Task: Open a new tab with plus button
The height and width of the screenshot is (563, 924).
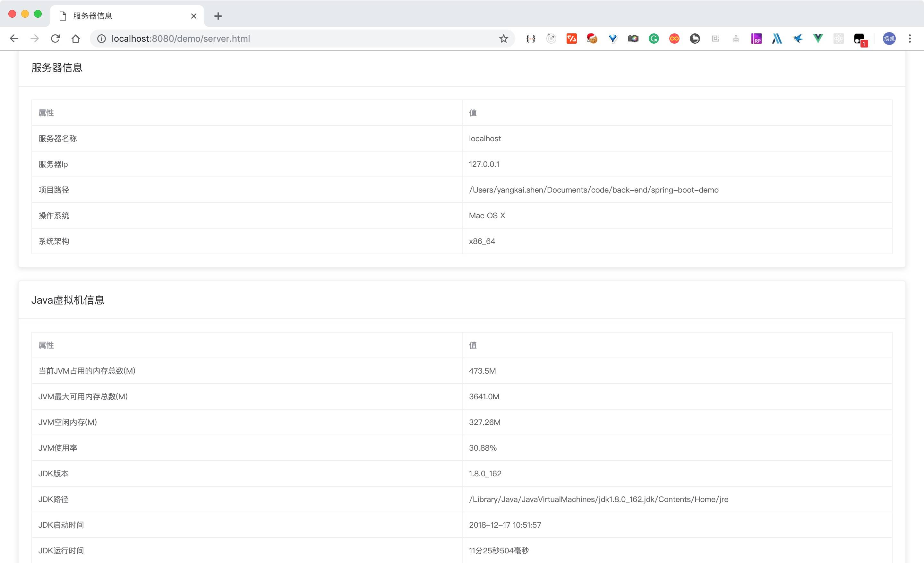Action: (218, 16)
